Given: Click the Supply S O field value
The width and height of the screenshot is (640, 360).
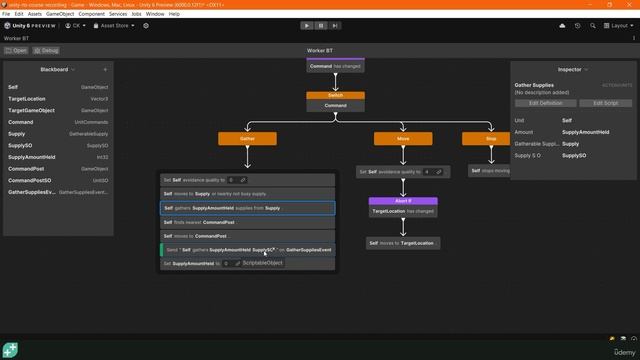Looking at the screenshot, I should (574, 156).
